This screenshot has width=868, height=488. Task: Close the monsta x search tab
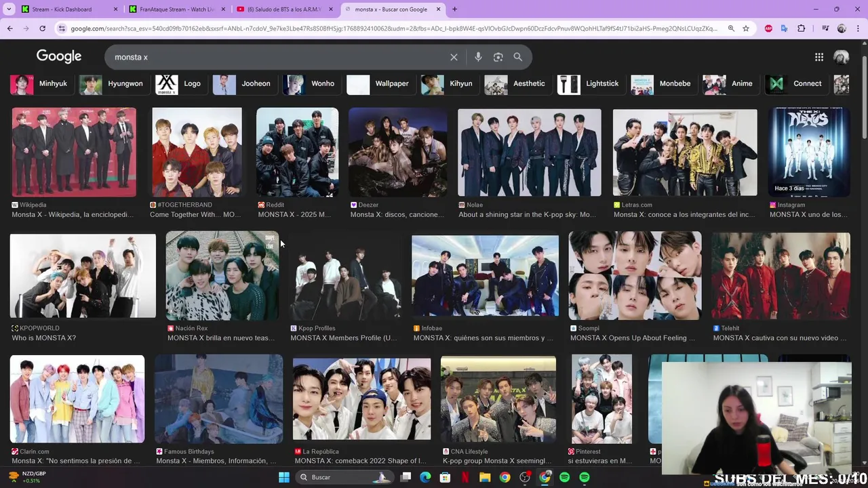point(438,9)
